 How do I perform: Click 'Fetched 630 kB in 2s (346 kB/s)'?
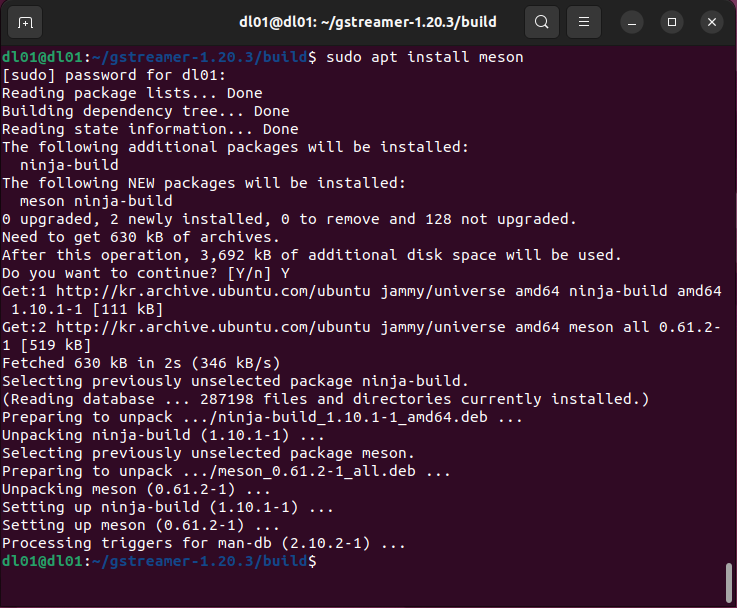[141, 363]
